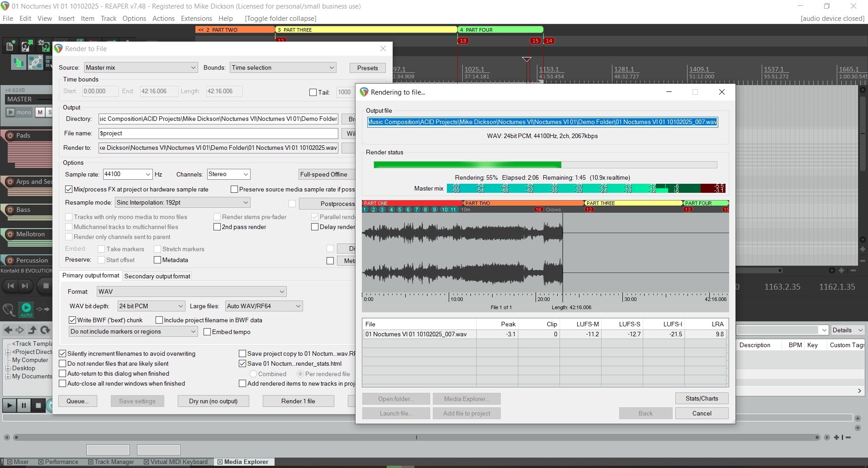Open the WAV bit depth dropdown

pyautogui.click(x=151, y=306)
